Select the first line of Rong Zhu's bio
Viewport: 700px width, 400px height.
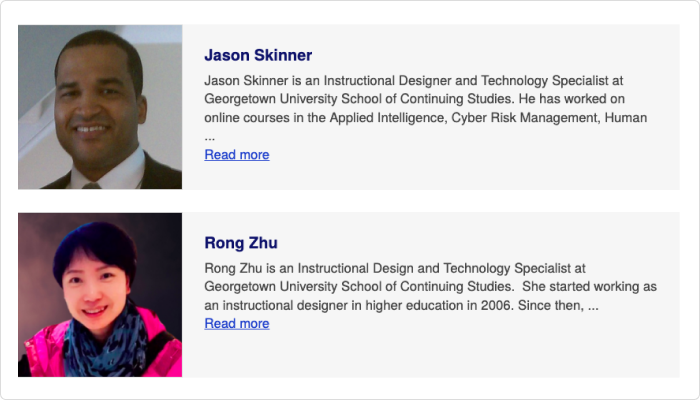395,268
